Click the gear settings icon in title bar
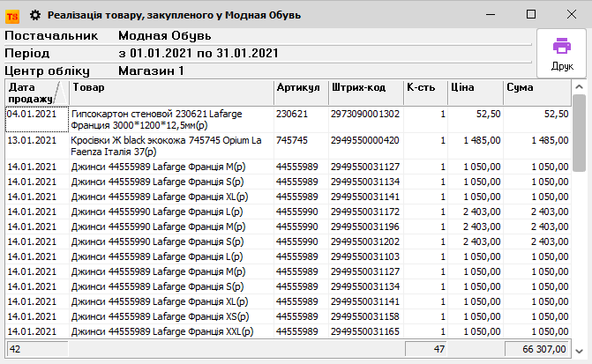The image size is (592, 364). pyautogui.click(x=35, y=14)
